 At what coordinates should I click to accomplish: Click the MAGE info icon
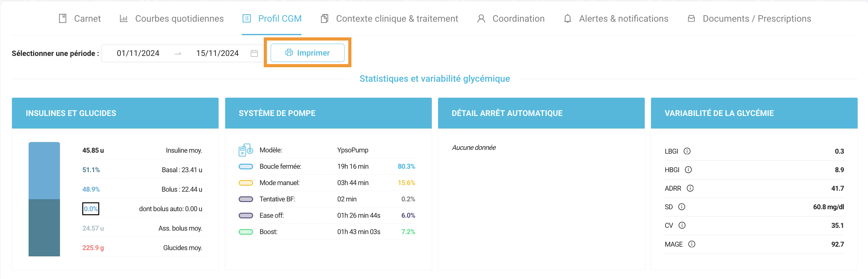click(x=692, y=244)
